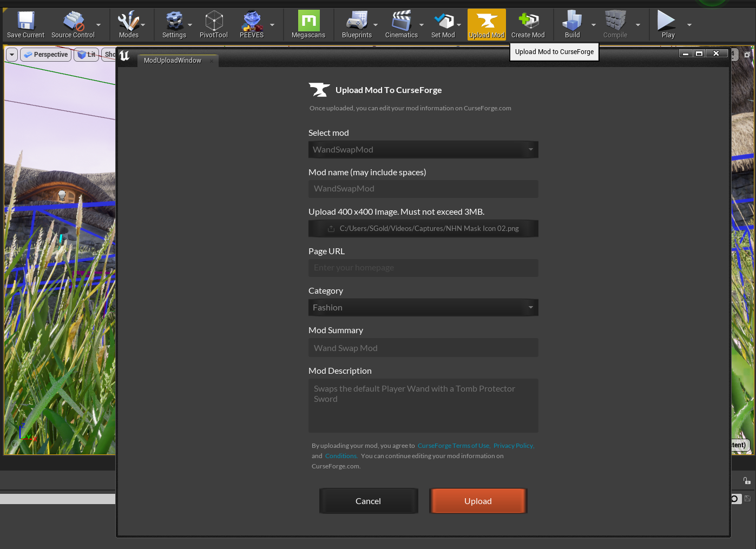The width and height of the screenshot is (756, 549).
Task: Open Source Control from toolbar
Action: [73, 25]
